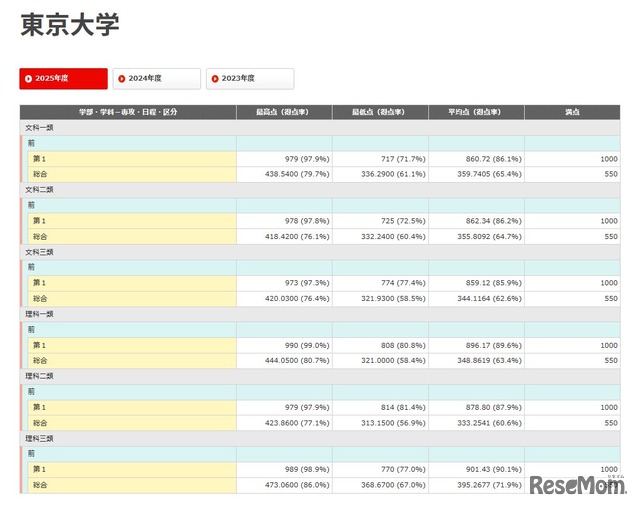Click the 総合 label under 文科一類
Image resolution: width=640 pixels, height=508 pixels.
pyautogui.click(x=40, y=174)
